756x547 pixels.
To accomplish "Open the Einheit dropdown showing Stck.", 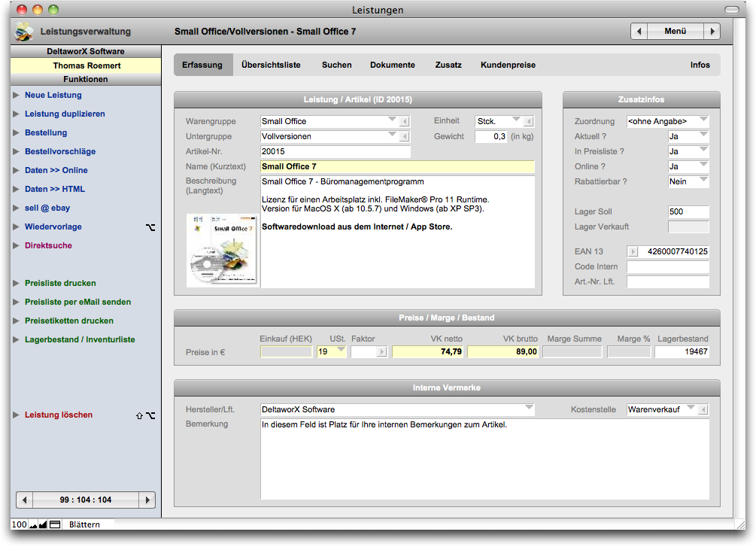I will coord(499,122).
